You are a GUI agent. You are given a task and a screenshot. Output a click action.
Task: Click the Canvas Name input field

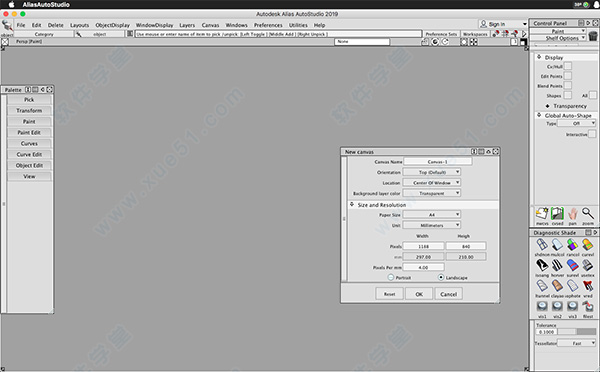coord(438,162)
